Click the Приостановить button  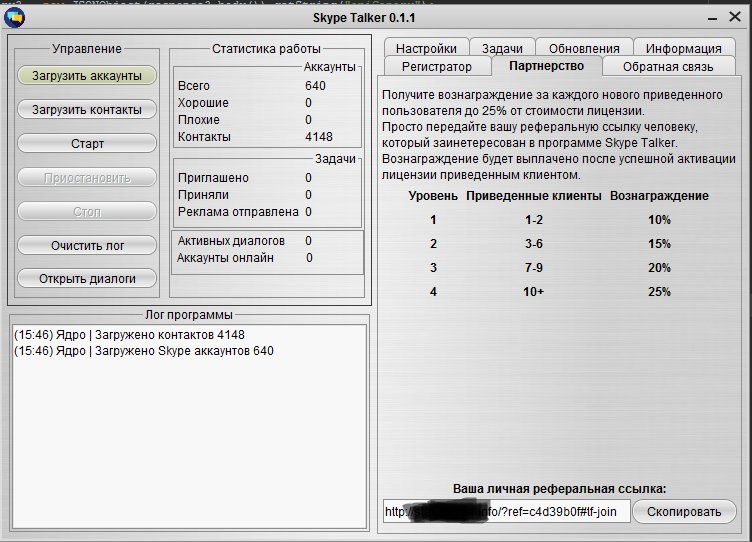[87, 177]
